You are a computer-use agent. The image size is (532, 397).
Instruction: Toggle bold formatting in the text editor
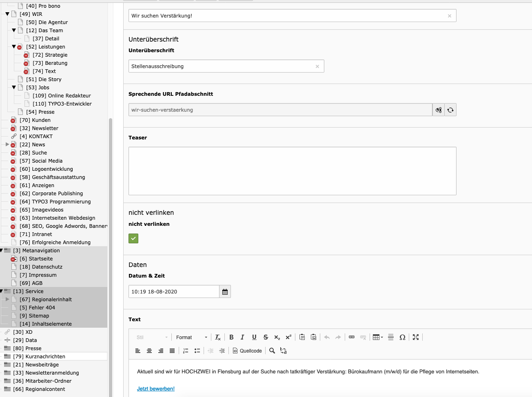click(x=231, y=337)
